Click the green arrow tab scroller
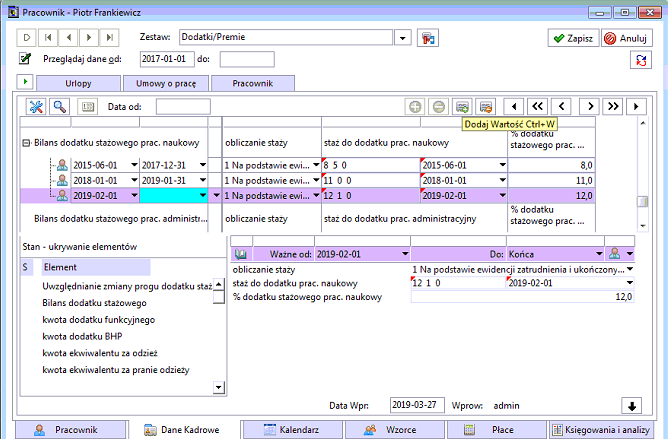The width and height of the screenshot is (668, 439). tap(25, 81)
